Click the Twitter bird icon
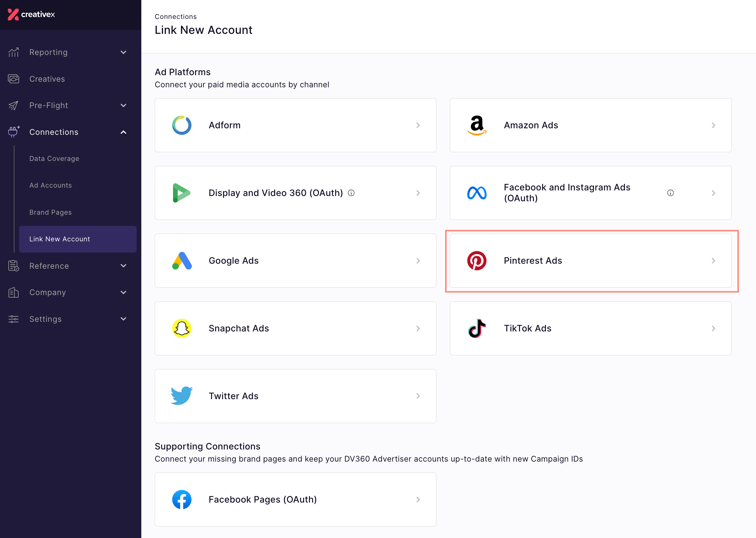756x538 pixels. (x=182, y=395)
